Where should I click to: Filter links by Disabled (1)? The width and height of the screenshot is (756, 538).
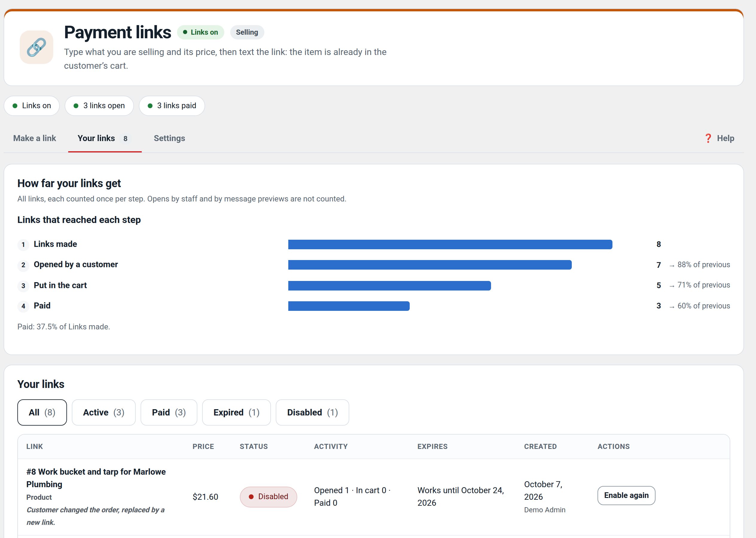312,412
